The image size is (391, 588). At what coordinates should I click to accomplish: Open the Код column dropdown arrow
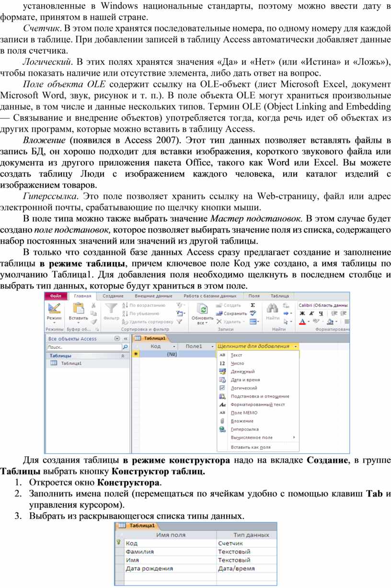pyautogui.click(x=174, y=346)
